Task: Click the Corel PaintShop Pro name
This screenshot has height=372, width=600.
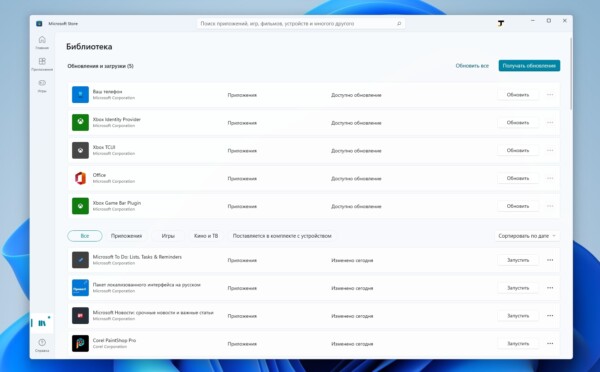Action: point(114,340)
